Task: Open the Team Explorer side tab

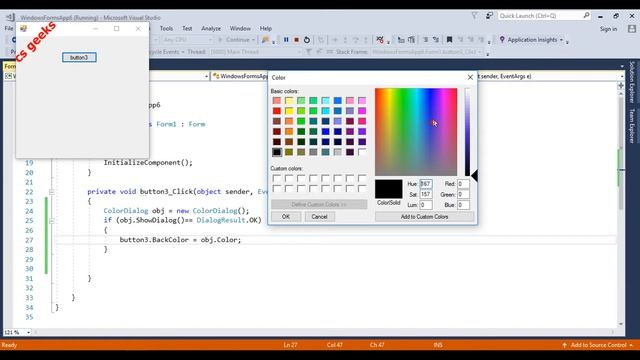Action: click(x=632, y=126)
